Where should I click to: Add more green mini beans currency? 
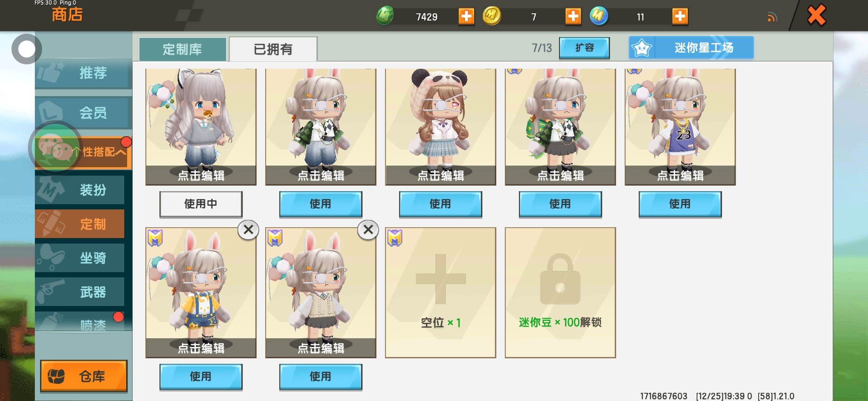(x=466, y=17)
